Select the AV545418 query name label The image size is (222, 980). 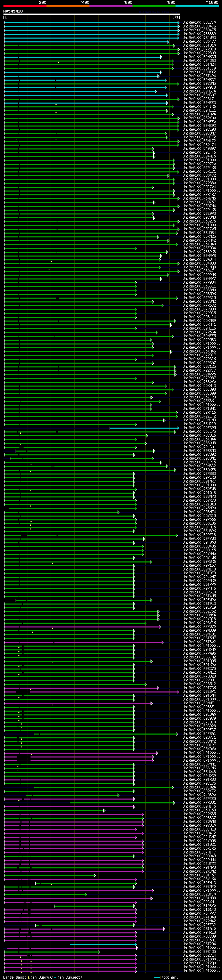13,11
